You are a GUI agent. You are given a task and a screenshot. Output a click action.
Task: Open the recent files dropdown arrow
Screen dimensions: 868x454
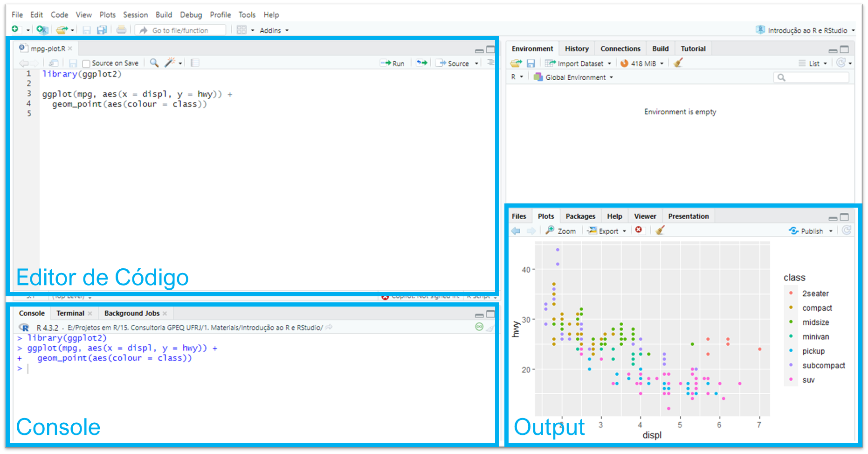coord(72,30)
